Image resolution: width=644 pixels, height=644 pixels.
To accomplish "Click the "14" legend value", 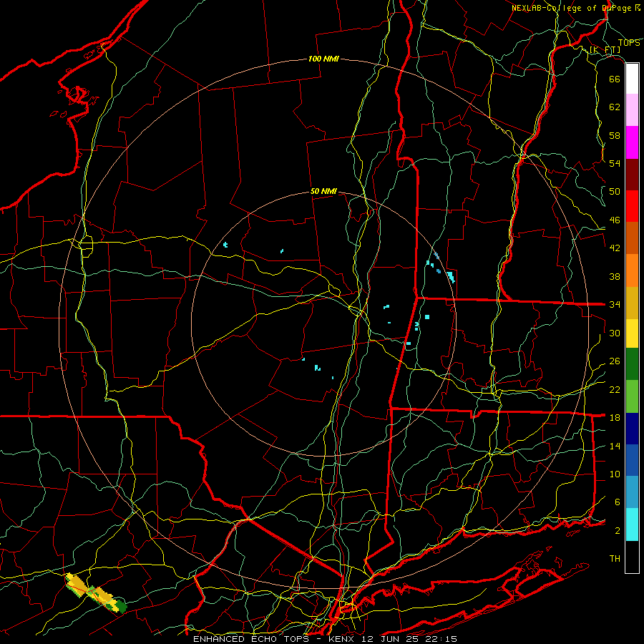I will pos(615,446).
